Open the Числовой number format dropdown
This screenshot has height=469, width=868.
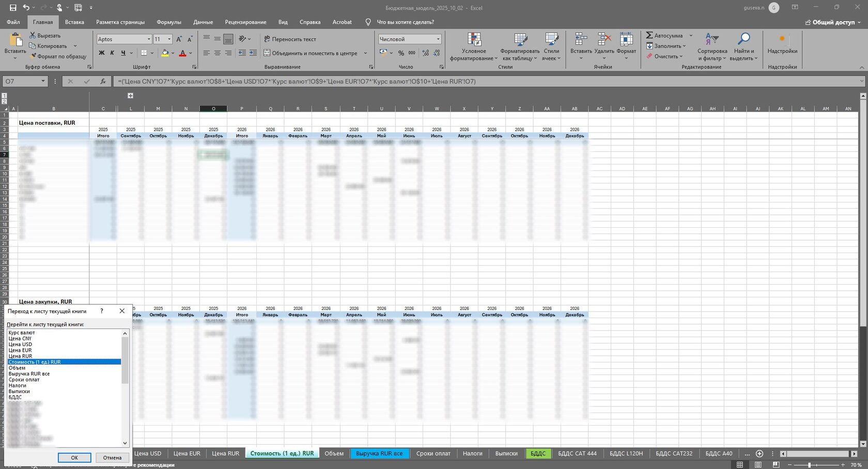coord(438,39)
